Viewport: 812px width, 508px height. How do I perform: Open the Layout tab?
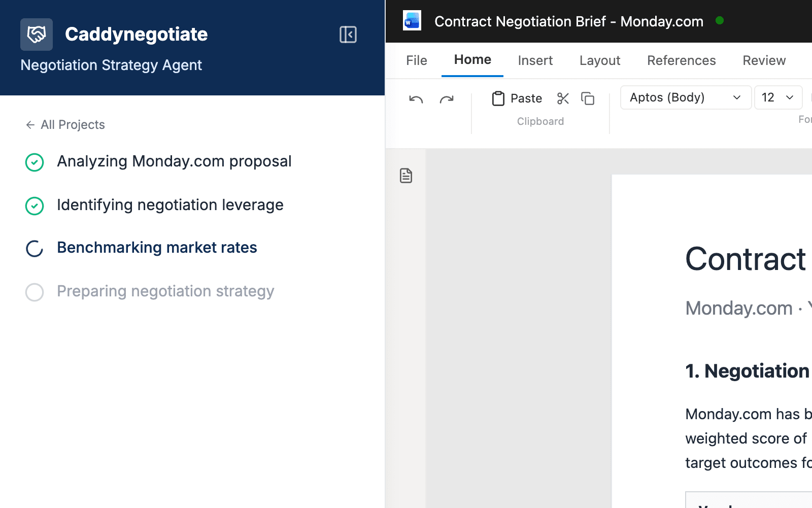[600, 60]
